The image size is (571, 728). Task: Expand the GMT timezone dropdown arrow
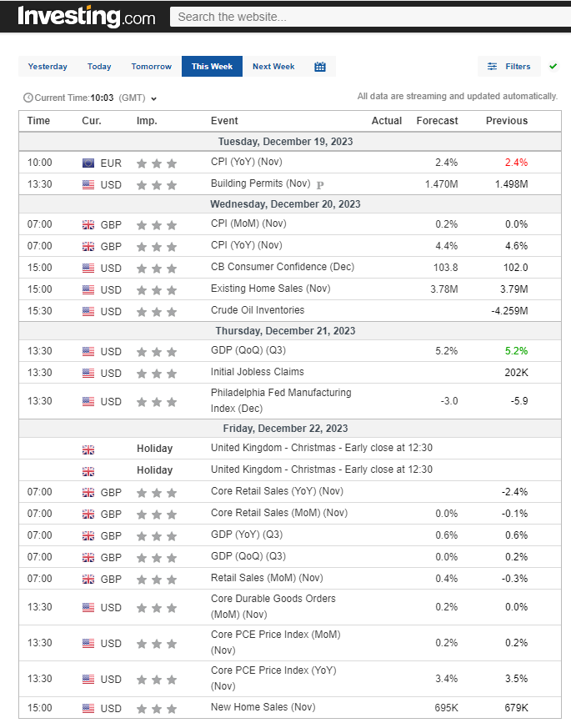click(x=154, y=98)
